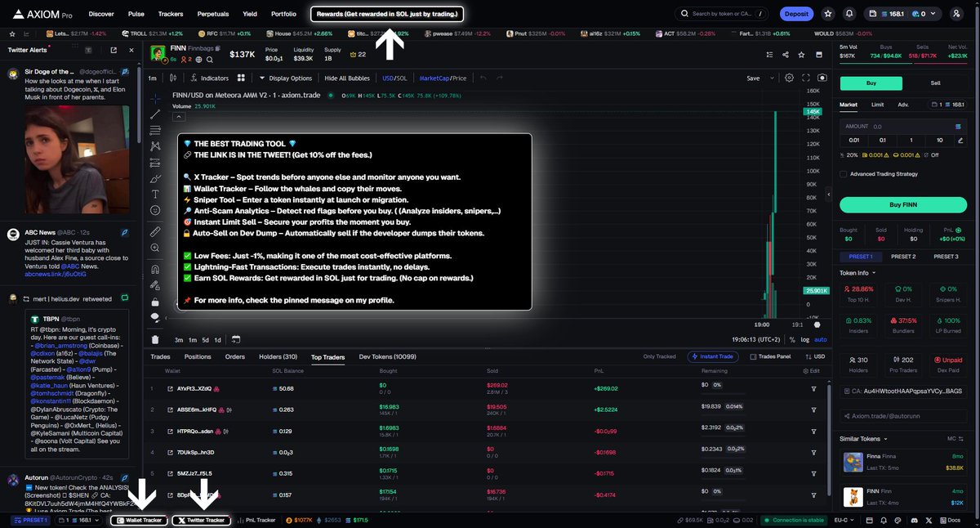Pop out the Twitter Alerts panel

(112, 50)
